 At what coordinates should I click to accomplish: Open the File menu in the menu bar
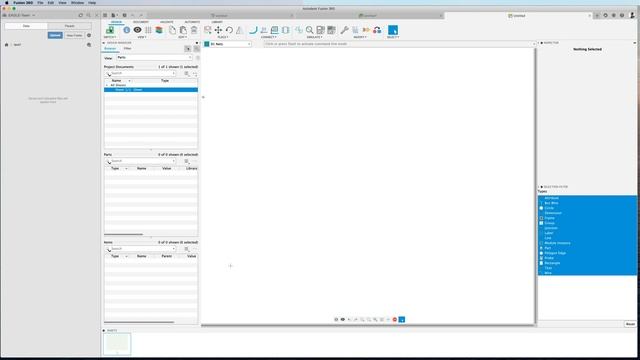pos(40,3)
